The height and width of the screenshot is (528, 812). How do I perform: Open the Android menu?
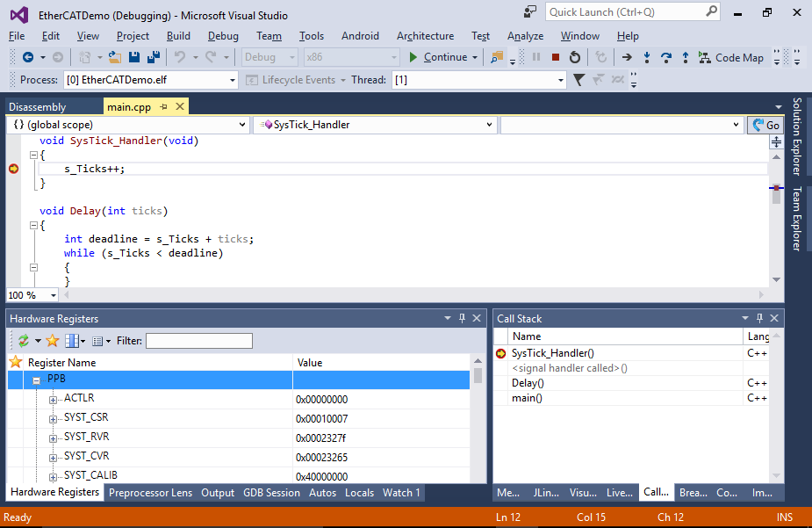pos(360,36)
